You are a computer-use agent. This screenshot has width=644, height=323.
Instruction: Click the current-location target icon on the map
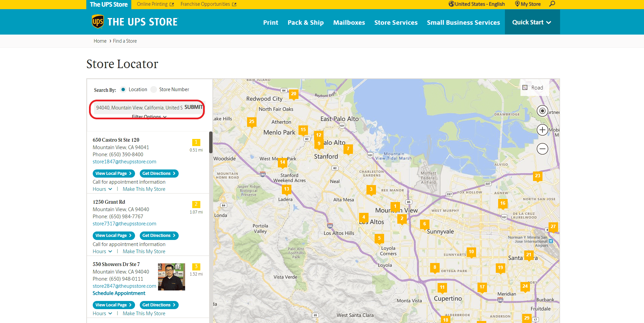click(x=542, y=111)
